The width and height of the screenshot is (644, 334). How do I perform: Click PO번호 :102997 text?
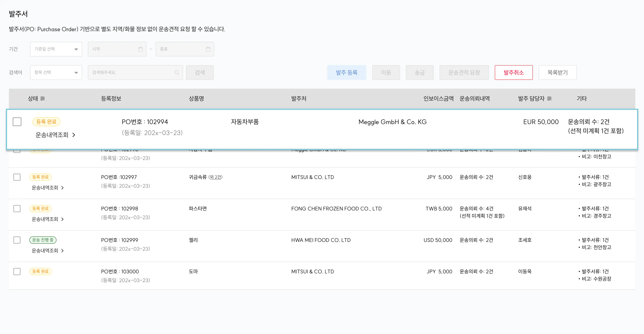pos(119,177)
